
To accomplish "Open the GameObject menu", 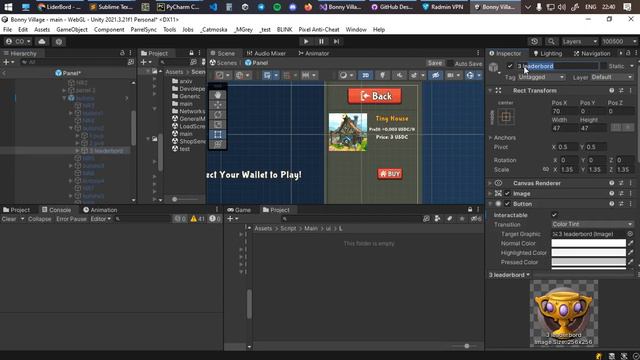I will [72, 29].
